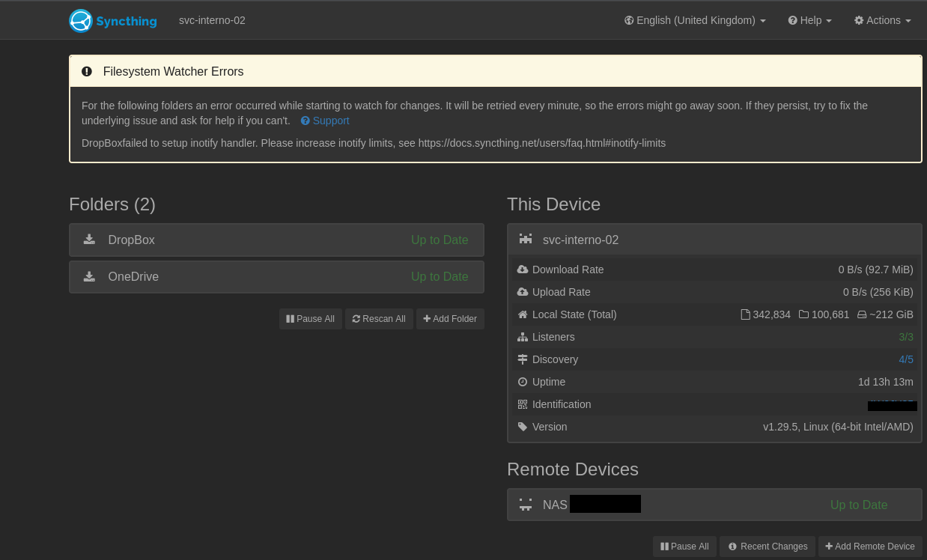This screenshot has width=927, height=560.
Task: Open the Support link
Action: 325,121
